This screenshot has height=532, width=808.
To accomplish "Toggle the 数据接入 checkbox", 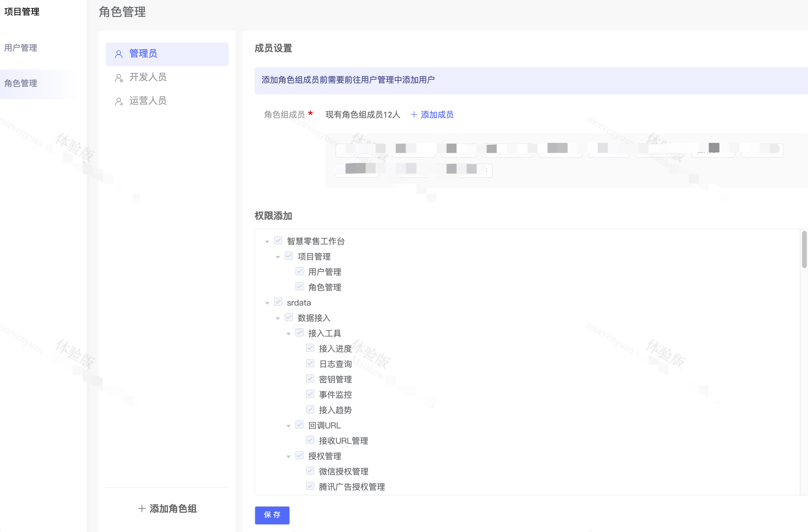I will (x=289, y=317).
